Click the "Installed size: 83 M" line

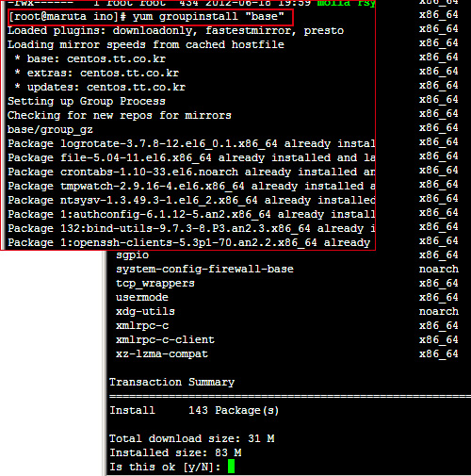(x=175, y=452)
